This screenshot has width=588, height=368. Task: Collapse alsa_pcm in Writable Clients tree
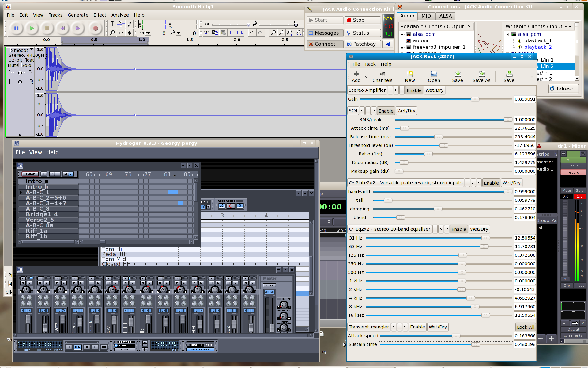coord(507,34)
